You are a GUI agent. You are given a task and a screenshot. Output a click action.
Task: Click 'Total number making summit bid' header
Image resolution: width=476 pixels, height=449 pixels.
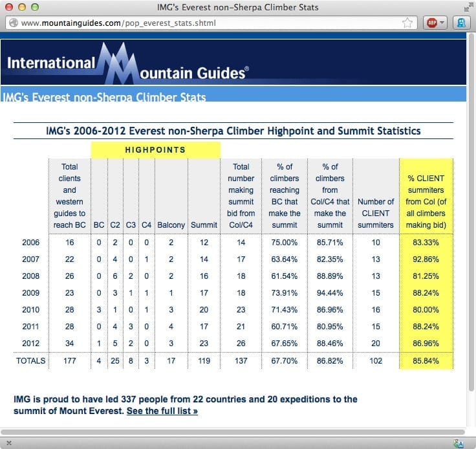[241, 196]
